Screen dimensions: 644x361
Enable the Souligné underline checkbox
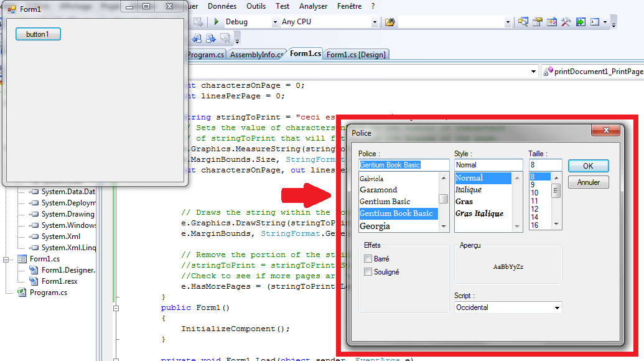[x=368, y=272]
